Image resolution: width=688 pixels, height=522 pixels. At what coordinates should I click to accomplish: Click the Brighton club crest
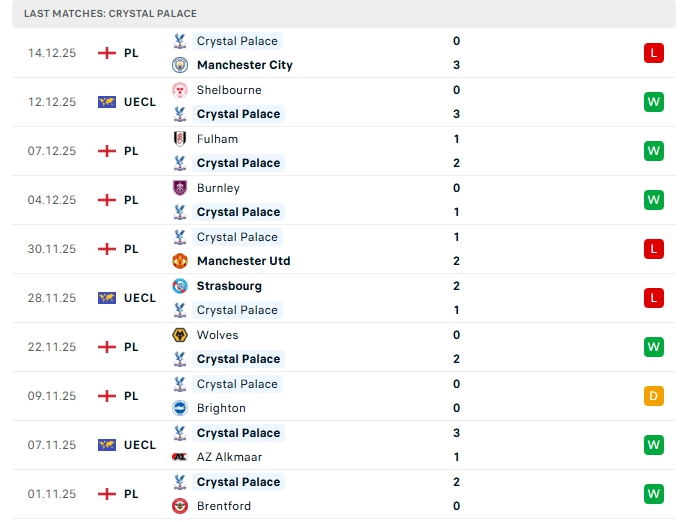[x=180, y=408]
